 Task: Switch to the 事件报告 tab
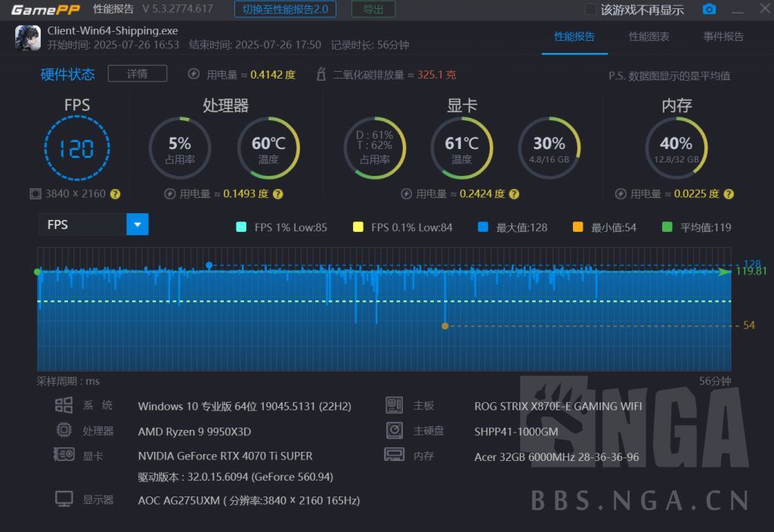723,36
